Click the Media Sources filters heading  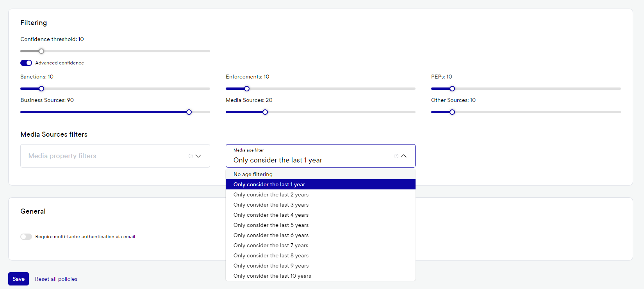pyautogui.click(x=54, y=134)
